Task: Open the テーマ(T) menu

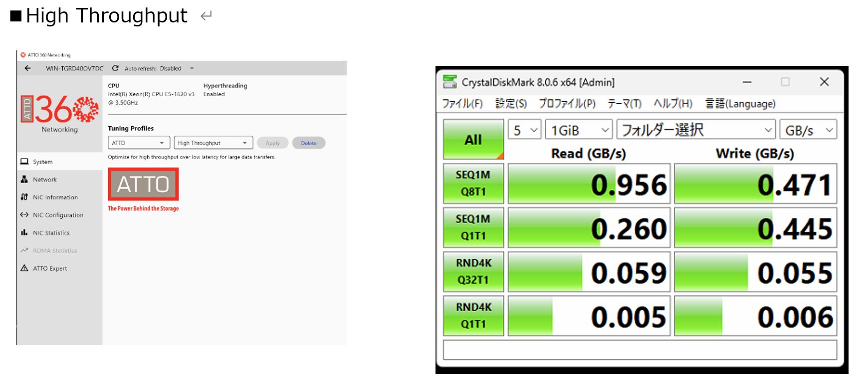Action: click(624, 103)
